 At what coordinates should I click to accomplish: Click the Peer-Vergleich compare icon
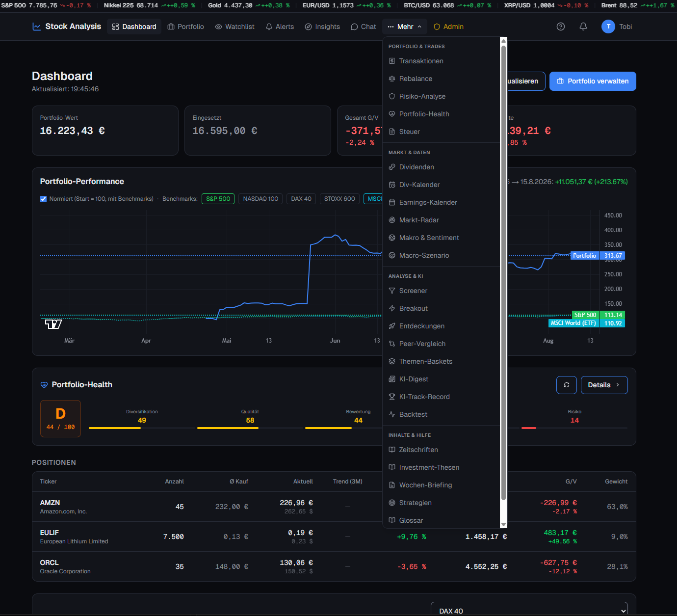tap(392, 344)
